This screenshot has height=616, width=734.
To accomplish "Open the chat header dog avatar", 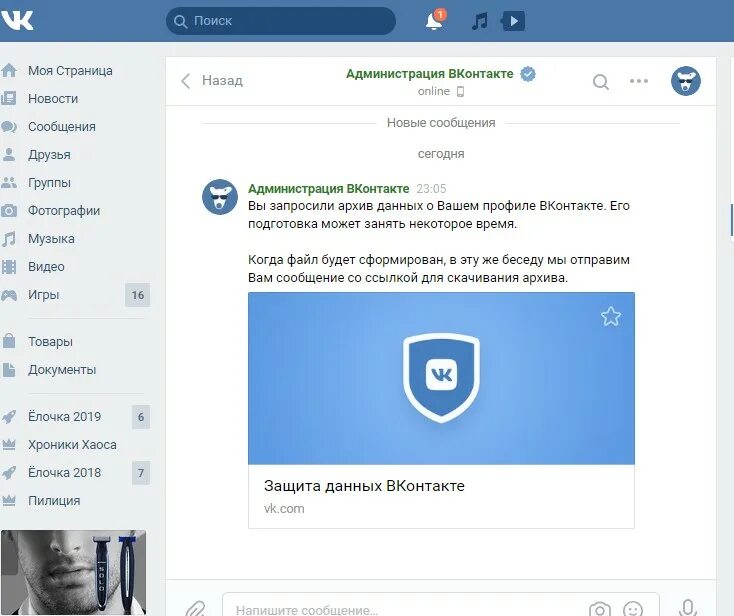I will (x=686, y=81).
